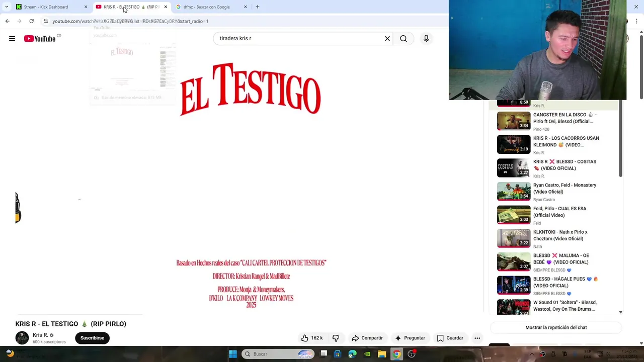Open the Windows Start button
The width and height of the screenshot is (644, 362).
click(232, 354)
